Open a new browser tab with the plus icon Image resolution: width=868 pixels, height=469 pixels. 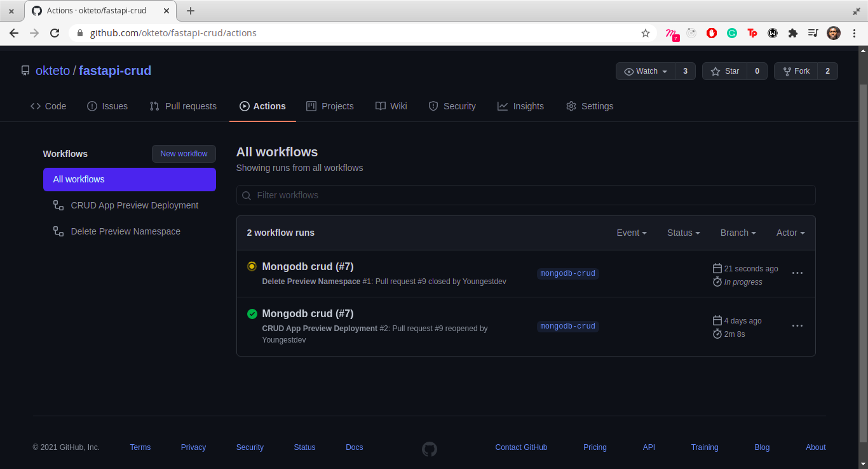[x=191, y=11]
